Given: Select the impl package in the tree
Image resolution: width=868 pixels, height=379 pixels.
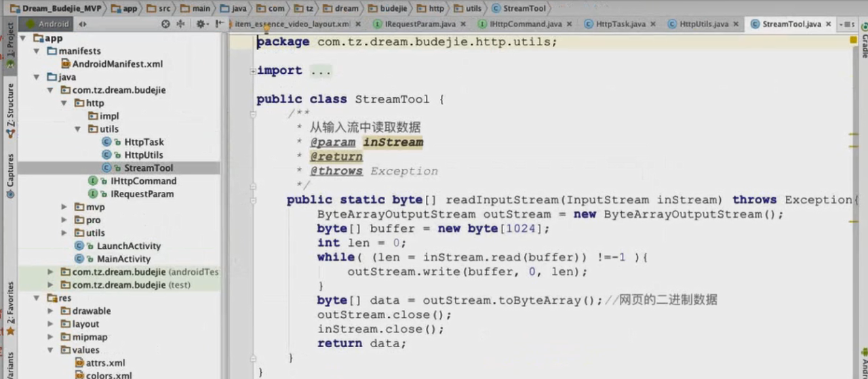Looking at the screenshot, I should (104, 116).
